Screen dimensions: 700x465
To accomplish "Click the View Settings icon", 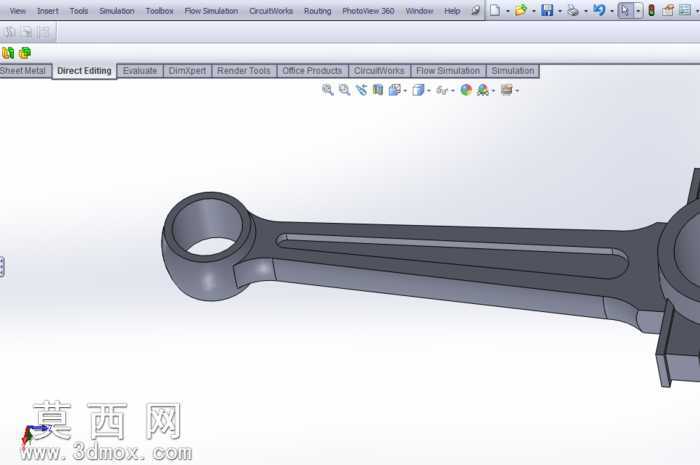I will [506, 90].
